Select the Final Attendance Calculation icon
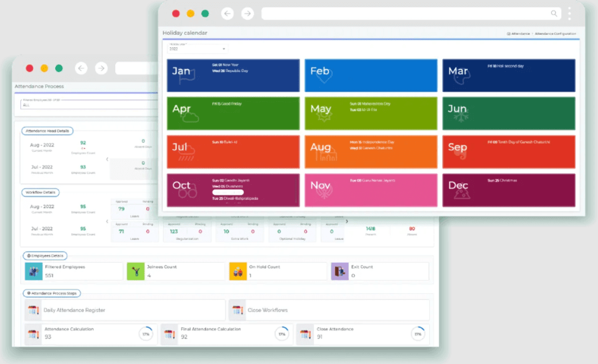Viewport: 598px width, 364px height. [x=168, y=334]
